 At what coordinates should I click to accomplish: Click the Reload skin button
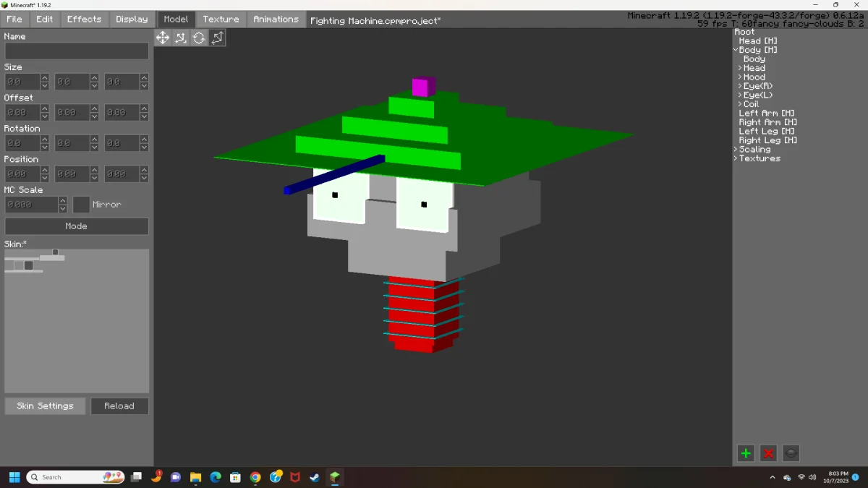point(119,406)
